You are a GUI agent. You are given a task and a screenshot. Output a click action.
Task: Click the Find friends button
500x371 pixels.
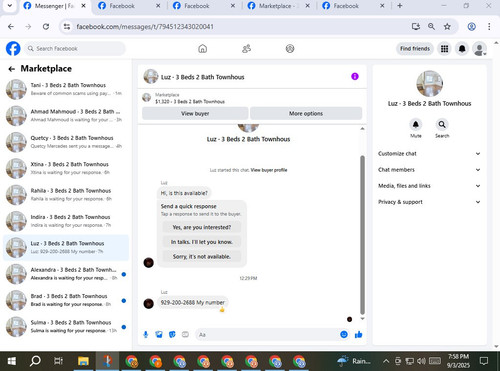pos(415,49)
